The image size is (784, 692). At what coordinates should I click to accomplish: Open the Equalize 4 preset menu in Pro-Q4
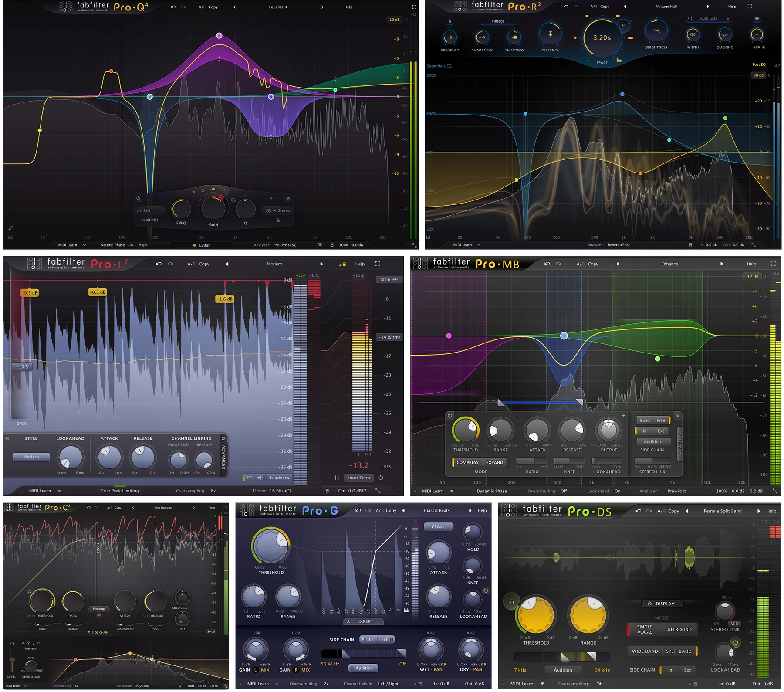(278, 7)
